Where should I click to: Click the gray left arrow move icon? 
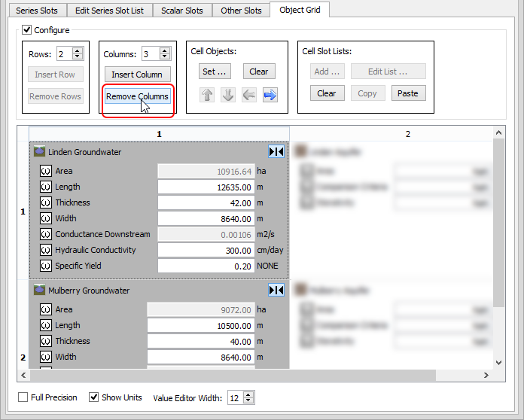pos(248,95)
